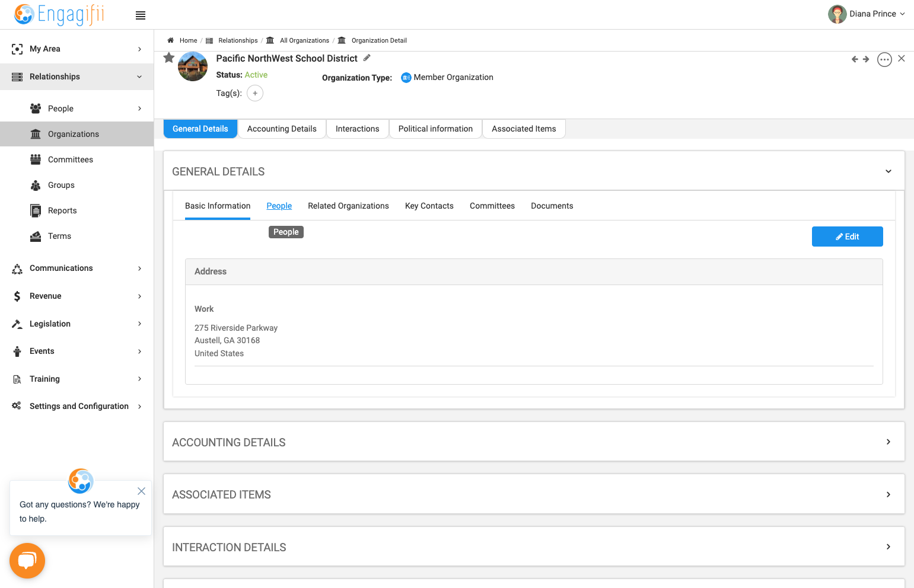Open Groups in the sidebar
This screenshot has height=588, width=914.
(x=77, y=185)
